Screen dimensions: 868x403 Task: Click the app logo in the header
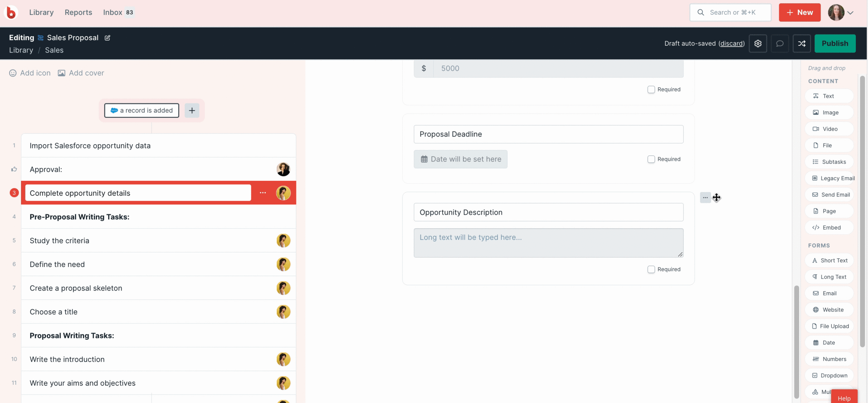click(11, 13)
